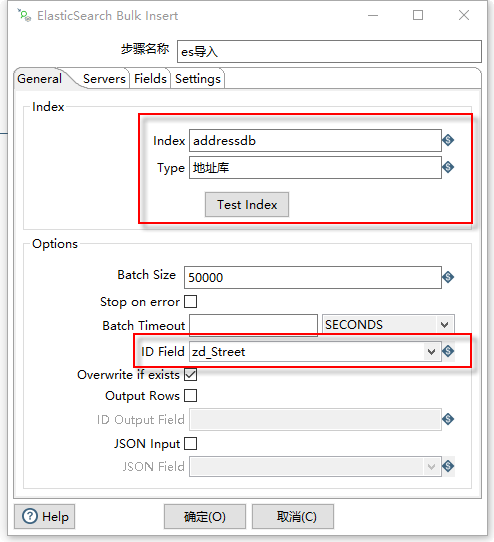Click variable icon next to Index field
Viewport: 494px width, 542px height.
pos(448,140)
